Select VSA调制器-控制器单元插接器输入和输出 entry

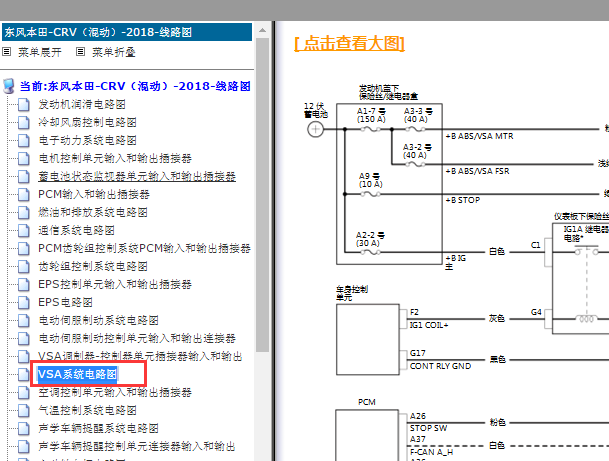point(140,356)
